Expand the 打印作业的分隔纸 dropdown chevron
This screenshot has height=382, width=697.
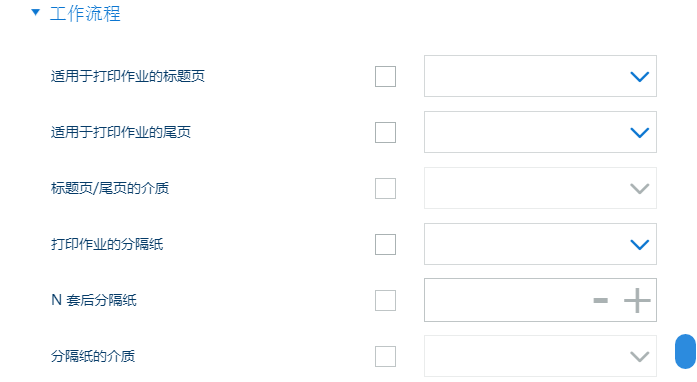[x=640, y=245]
